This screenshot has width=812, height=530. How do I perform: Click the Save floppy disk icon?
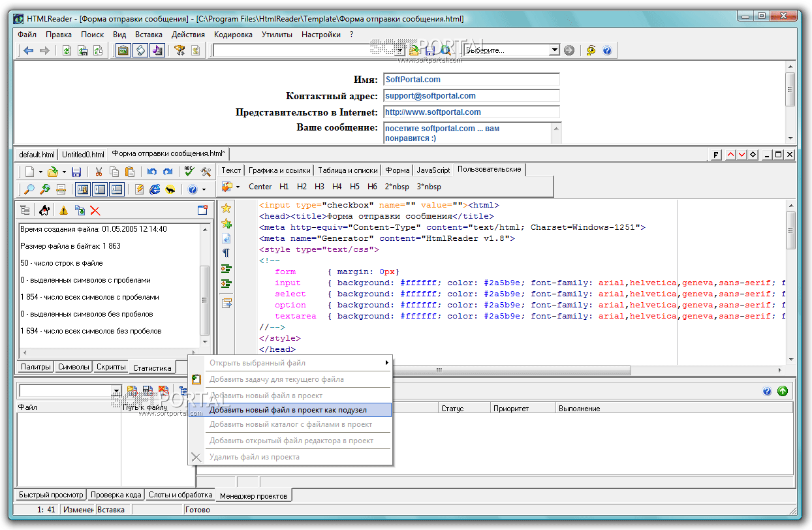(x=76, y=172)
